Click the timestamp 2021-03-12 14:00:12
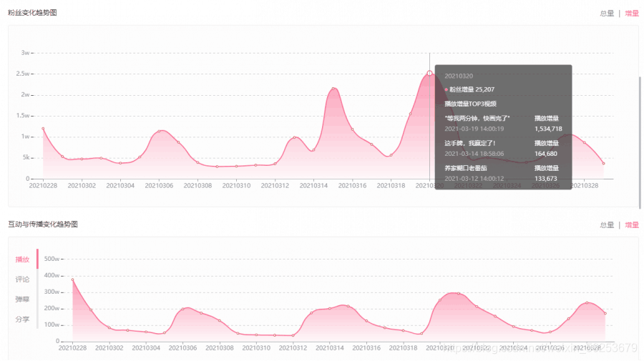644x361 pixels. point(474,179)
